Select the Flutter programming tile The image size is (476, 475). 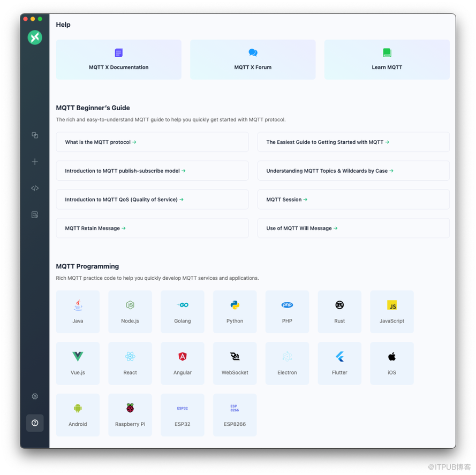coord(339,363)
